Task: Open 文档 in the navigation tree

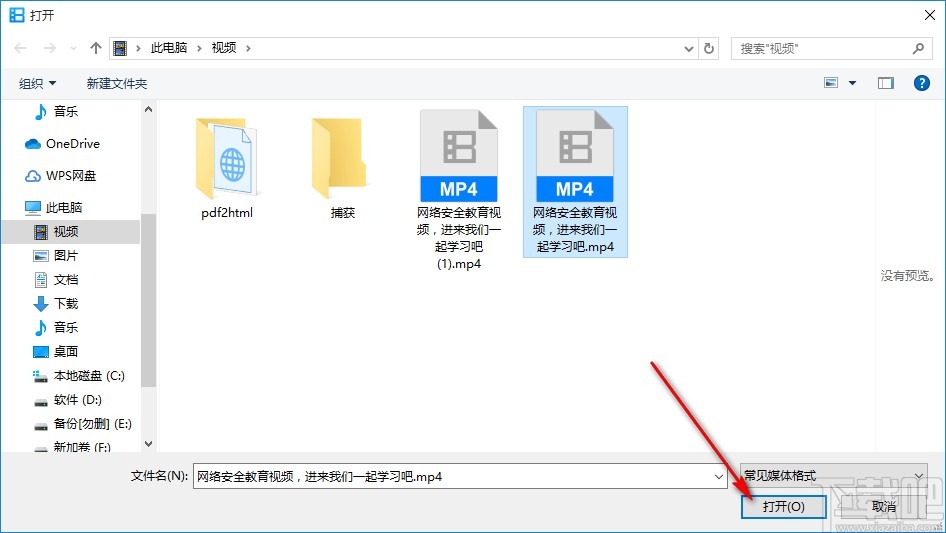Action: [x=56, y=279]
